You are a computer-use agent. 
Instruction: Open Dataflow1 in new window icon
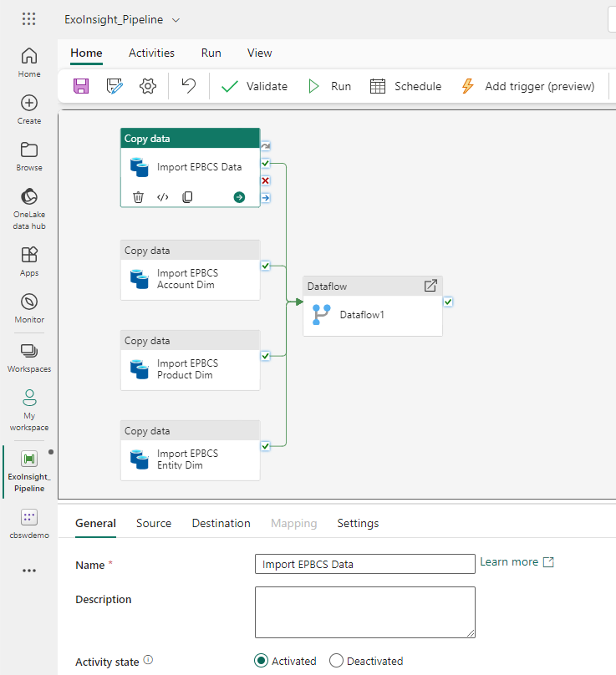coord(430,286)
